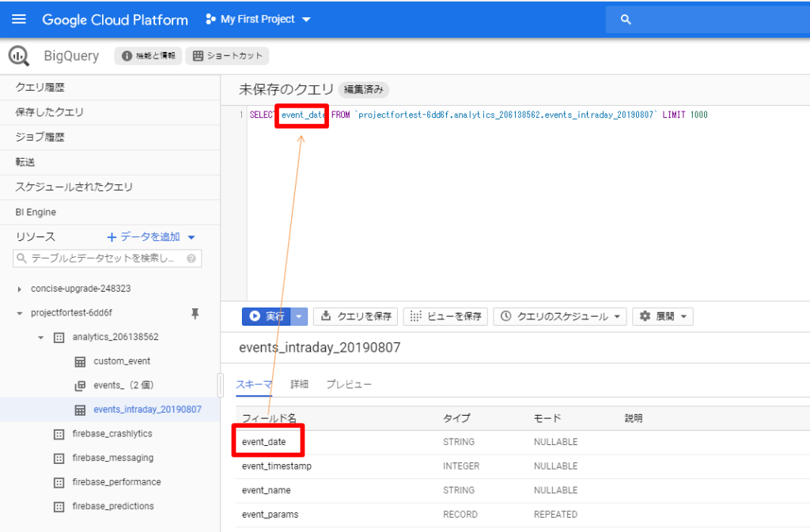Open ジョブ履歴 in the sidebar
The width and height of the screenshot is (810, 532).
coord(110,138)
